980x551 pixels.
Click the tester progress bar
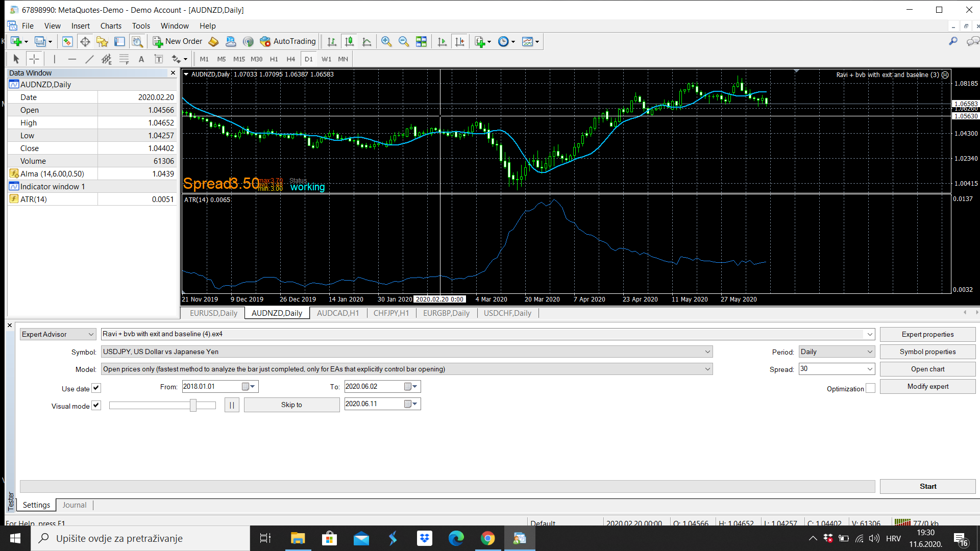pos(447,486)
